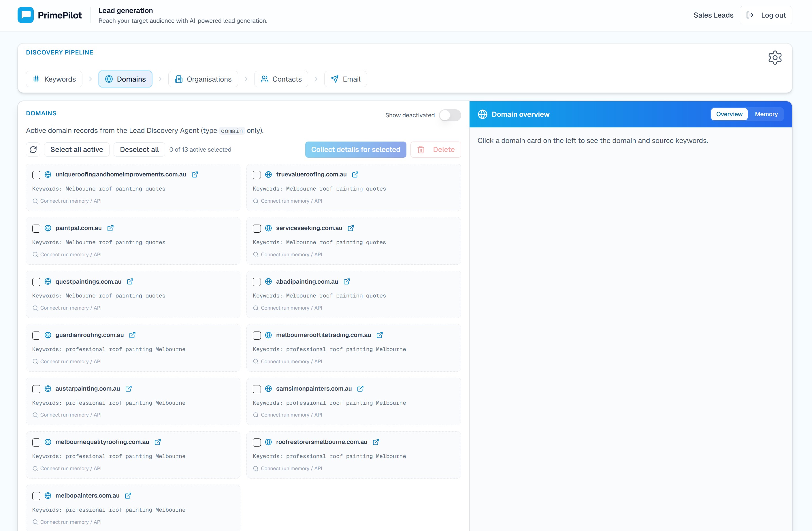Screen dimensions: 812x531
Task: Open paintpal.com.au external link icon
Action: click(x=110, y=228)
